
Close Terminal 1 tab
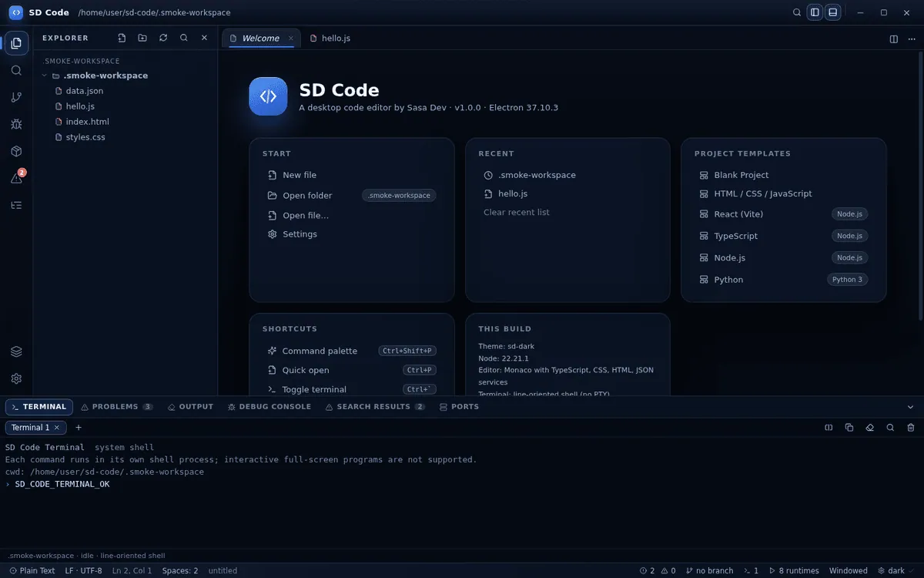[x=57, y=428]
